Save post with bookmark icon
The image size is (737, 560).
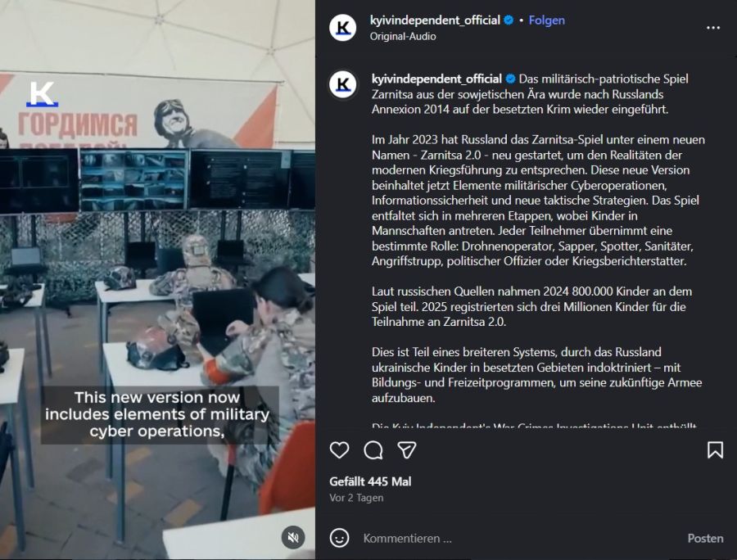pos(715,450)
